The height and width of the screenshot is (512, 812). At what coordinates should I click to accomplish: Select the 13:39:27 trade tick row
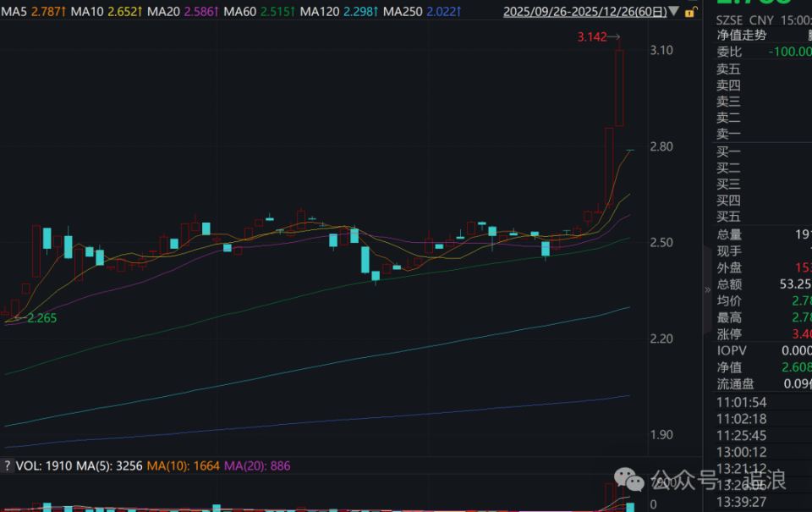point(764,502)
